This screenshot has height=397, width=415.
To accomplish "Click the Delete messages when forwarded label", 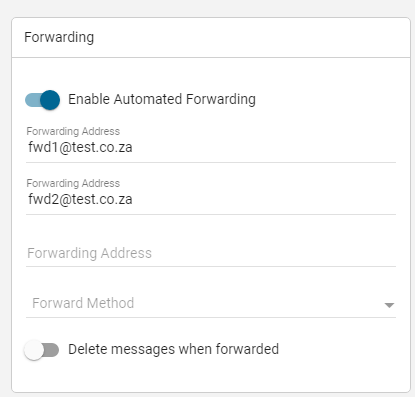I will [173, 349].
